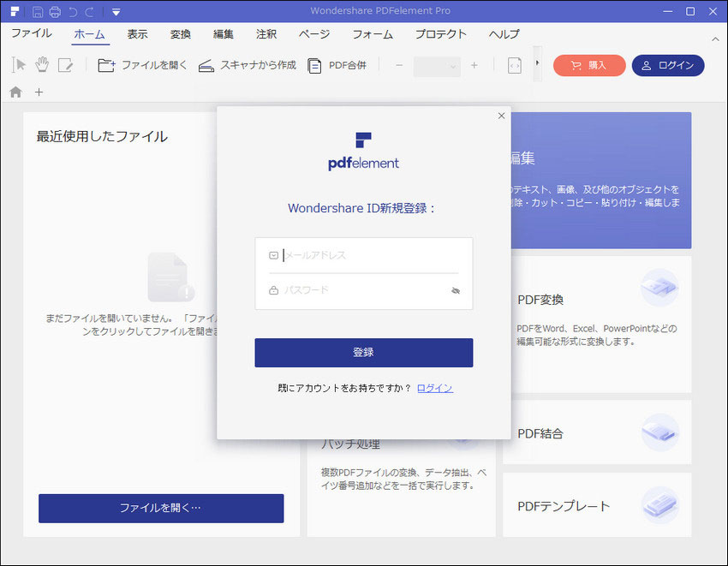Click the 登録 button

363,353
